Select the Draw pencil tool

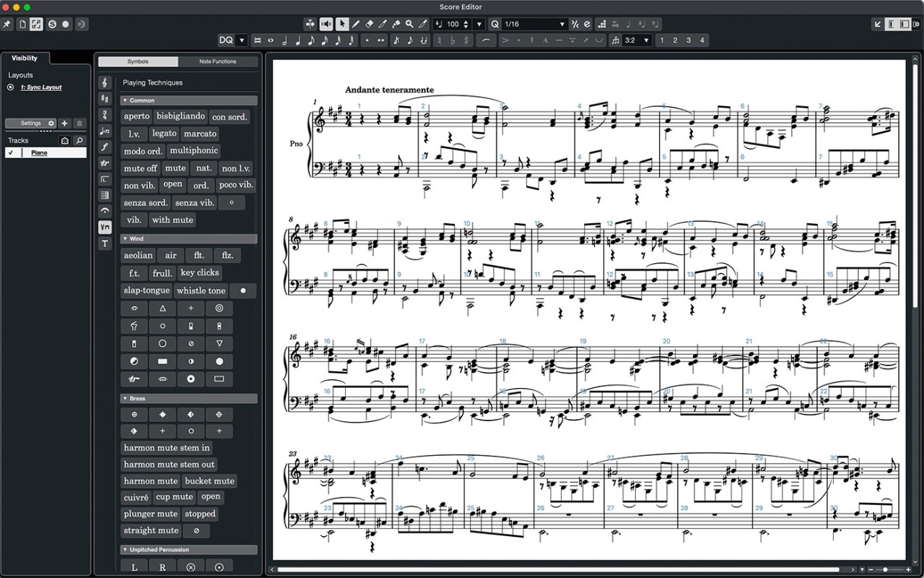pos(356,24)
